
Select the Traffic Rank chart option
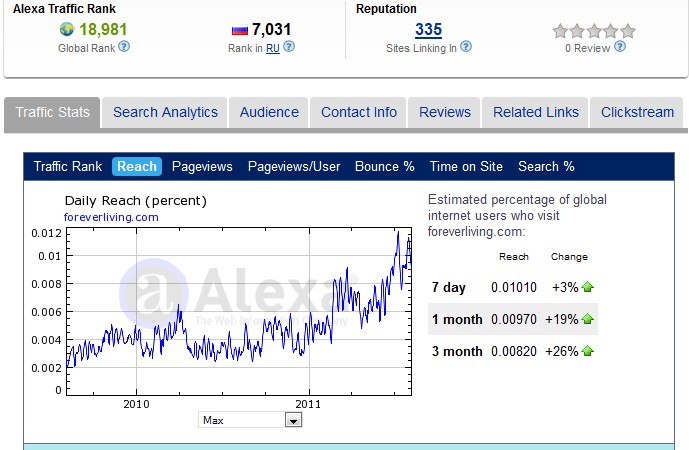click(68, 167)
